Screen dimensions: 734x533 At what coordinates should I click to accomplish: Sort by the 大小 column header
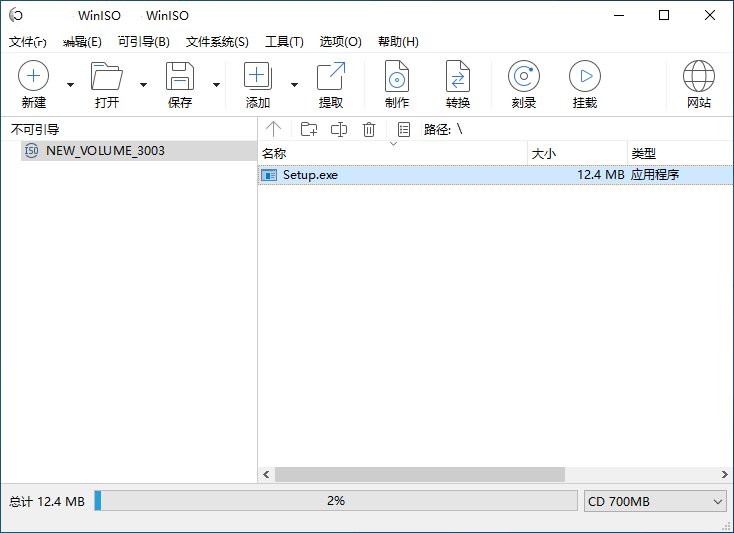tap(577, 153)
